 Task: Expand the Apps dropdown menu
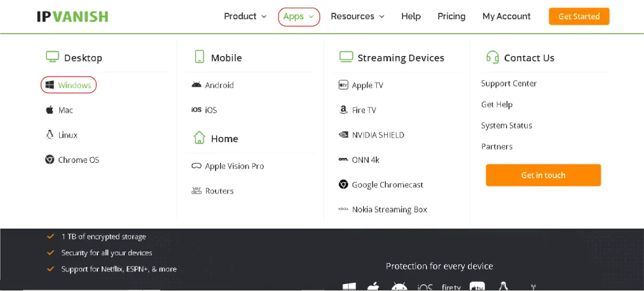pyautogui.click(x=299, y=17)
